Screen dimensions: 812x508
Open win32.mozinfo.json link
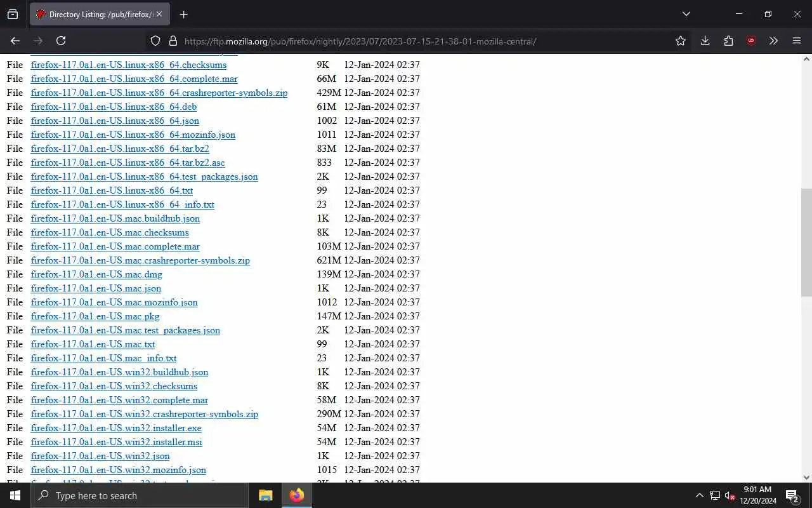[x=119, y=470]
